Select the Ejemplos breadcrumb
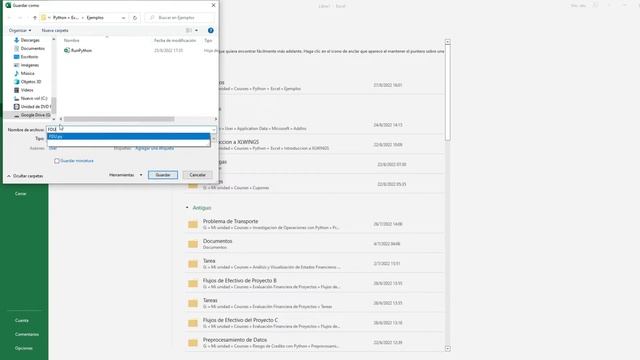640x360 pixels. coord(95,18)
